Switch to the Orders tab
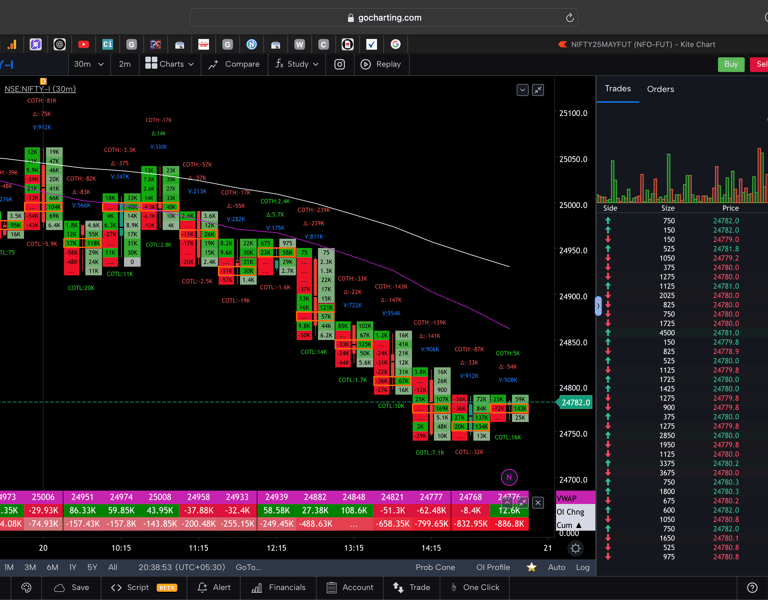 point(660,89)
